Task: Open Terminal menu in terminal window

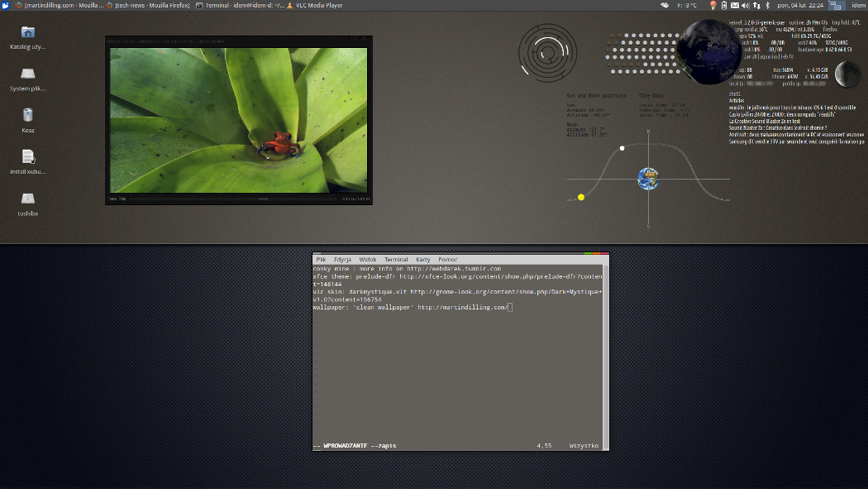Action: coord(396,259)
